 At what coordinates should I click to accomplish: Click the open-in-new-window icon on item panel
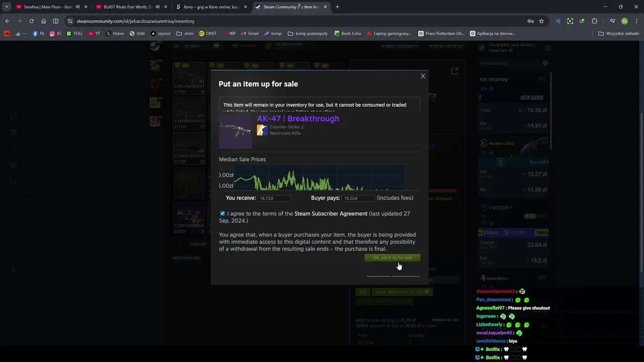coord(455,71)
